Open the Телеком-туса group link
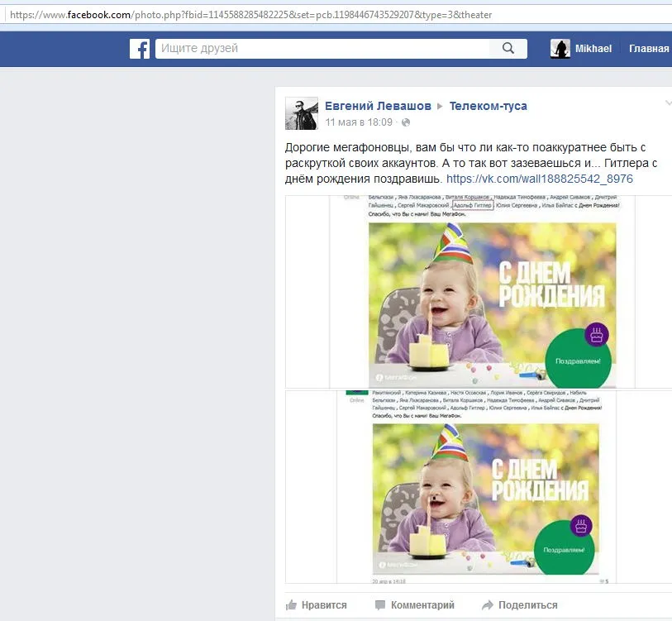672x621 pixels. [x=489, y=106]
